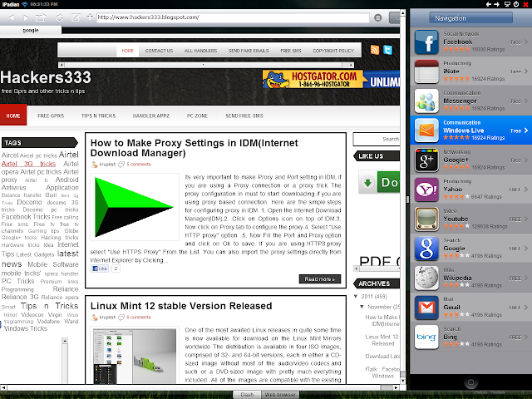The image size is (532, 399).
Task: Click the right arrow in top bar
Action: point(496,4)
